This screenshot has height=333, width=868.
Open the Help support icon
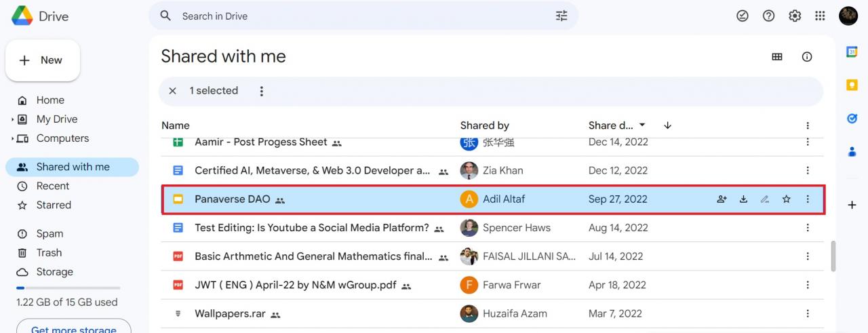[768, 16]
